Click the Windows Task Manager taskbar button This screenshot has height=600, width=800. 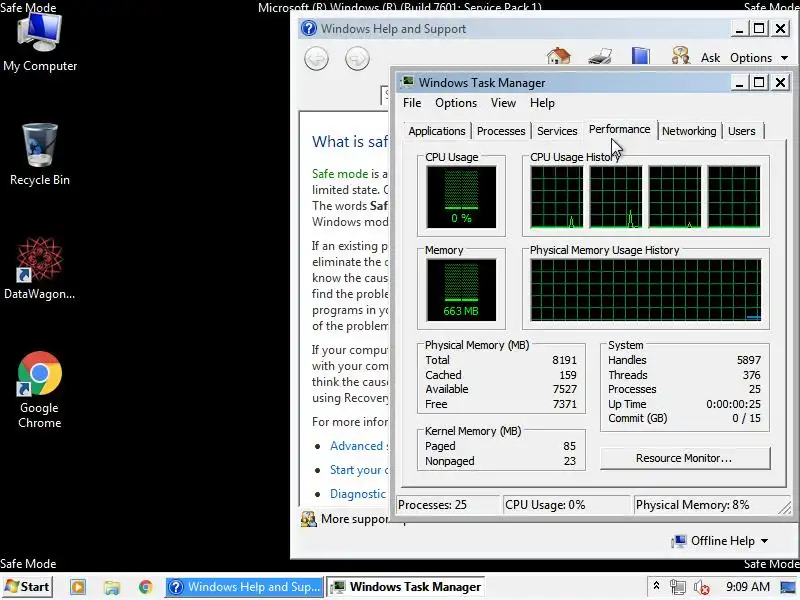(405, 587)
